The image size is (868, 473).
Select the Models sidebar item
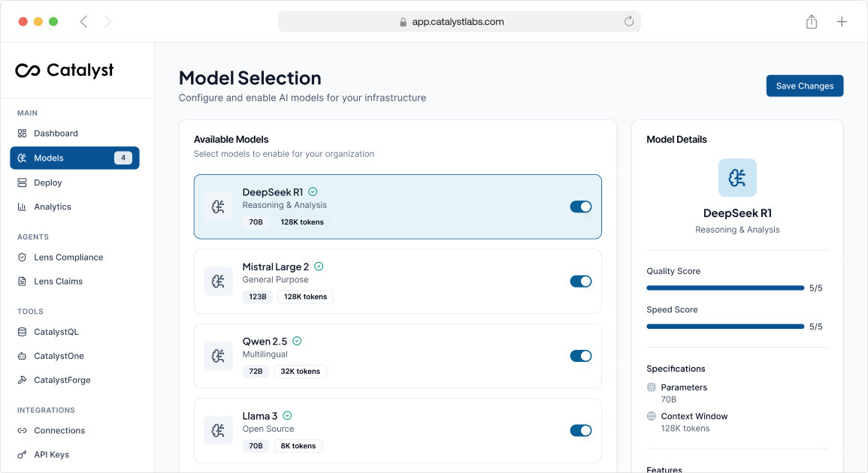[74, 158]
